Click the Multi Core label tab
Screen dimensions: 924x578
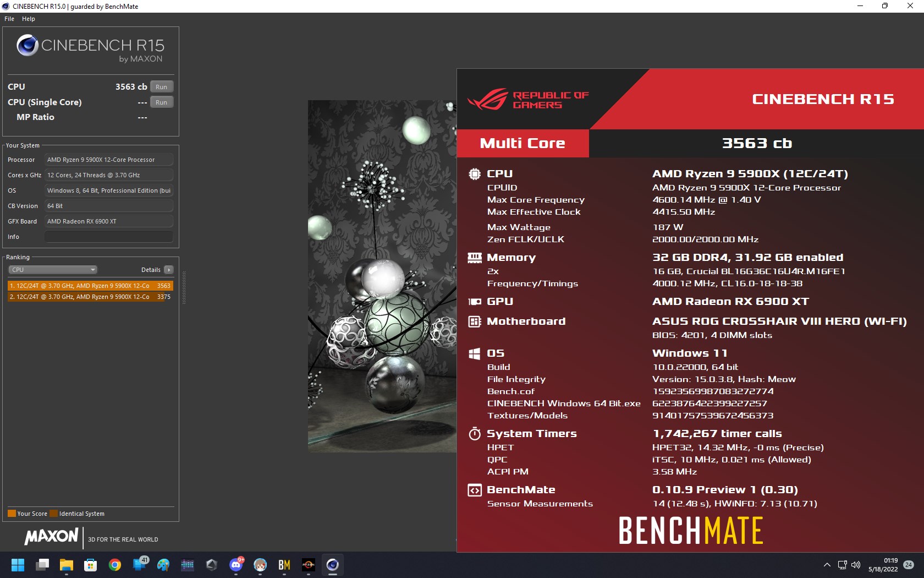click(522, 143)
